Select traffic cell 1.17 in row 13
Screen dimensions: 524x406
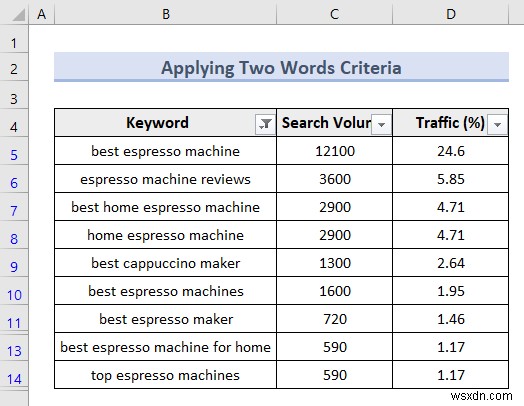pyautogui.click(x=450, y=347)
